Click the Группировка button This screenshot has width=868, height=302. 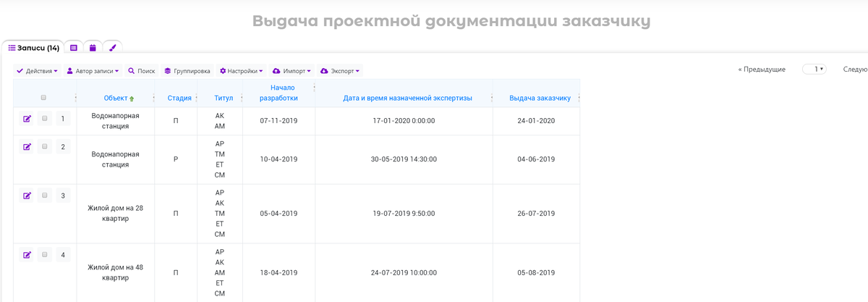point(187,71)
